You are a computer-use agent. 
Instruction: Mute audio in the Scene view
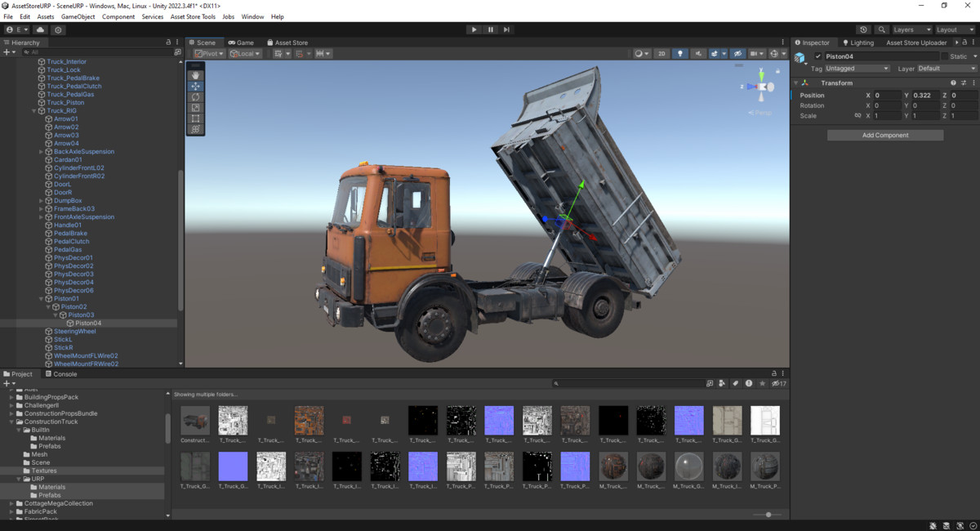698,53
